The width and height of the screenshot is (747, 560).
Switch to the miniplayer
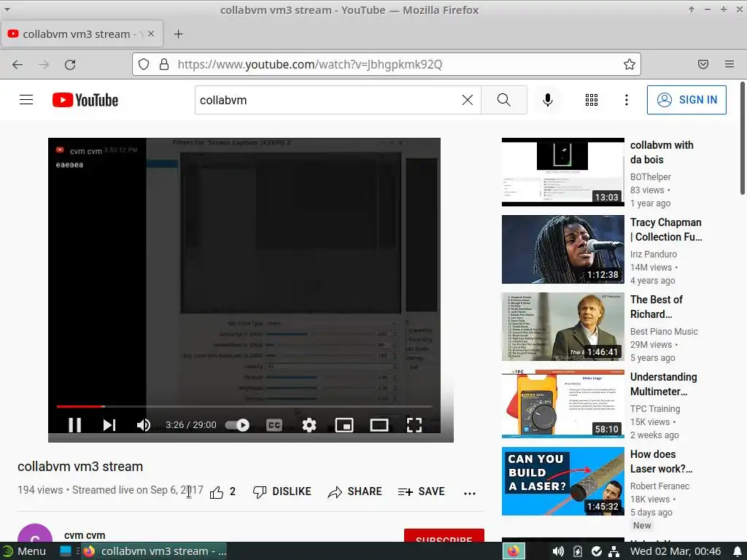344,425
